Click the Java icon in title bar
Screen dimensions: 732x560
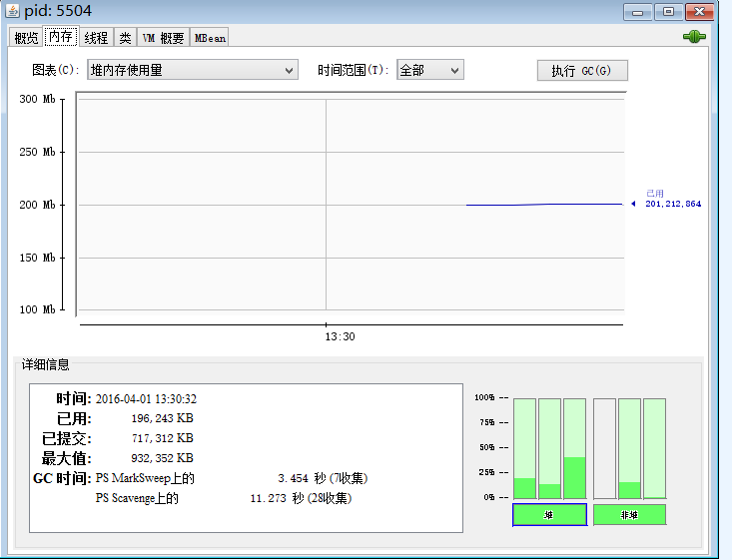(x=13, y=10)
